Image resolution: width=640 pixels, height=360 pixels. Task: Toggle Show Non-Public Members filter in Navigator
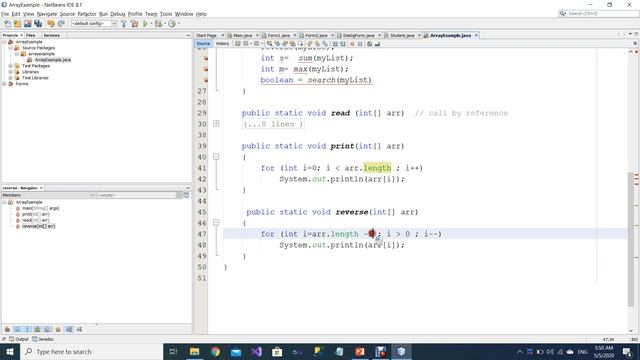point(37,329)
